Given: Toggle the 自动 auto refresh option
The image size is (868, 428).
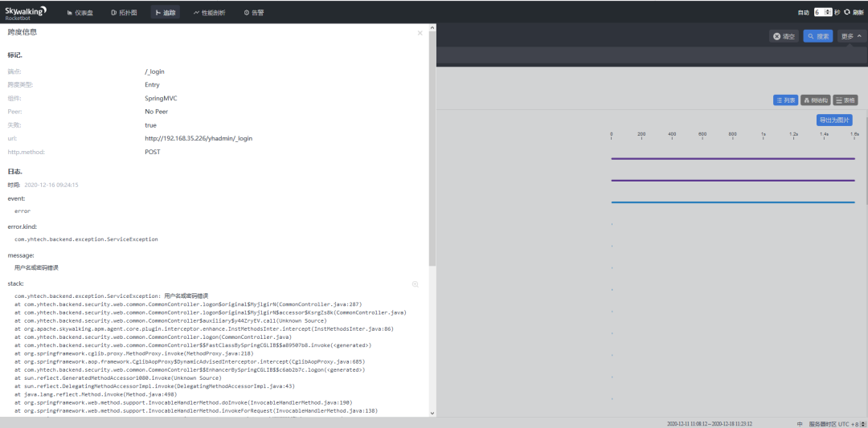Looking at the screenshot, I should coord(803,12).
